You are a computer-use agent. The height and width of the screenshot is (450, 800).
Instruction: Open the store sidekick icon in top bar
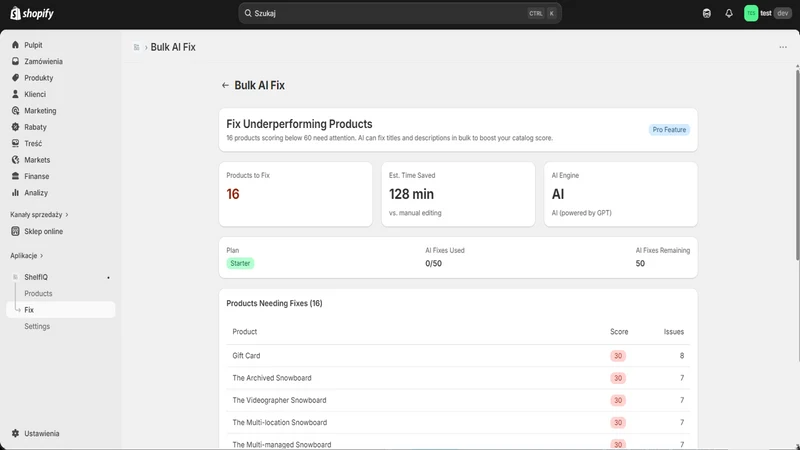(707, 13)
